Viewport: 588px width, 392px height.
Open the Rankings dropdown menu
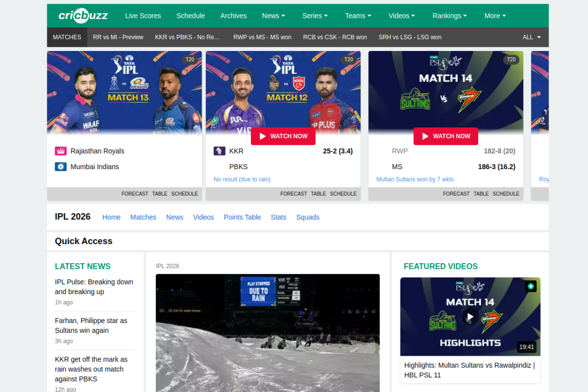click(449, 16)
